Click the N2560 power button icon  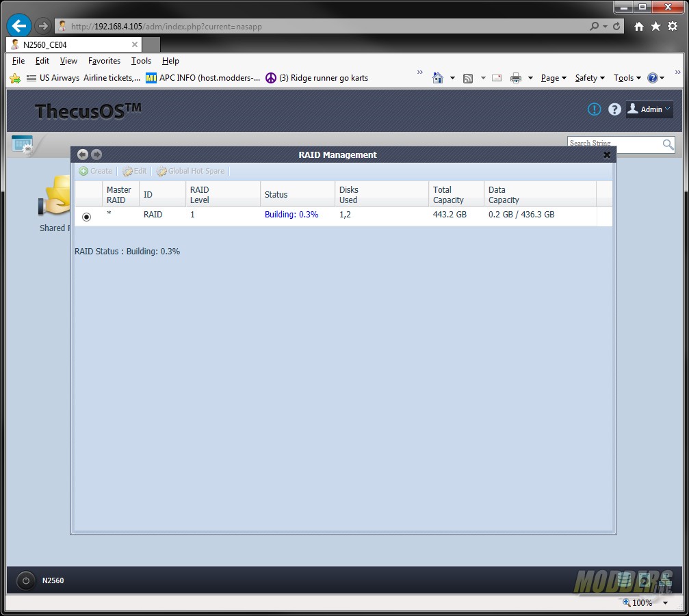point(25,580)
